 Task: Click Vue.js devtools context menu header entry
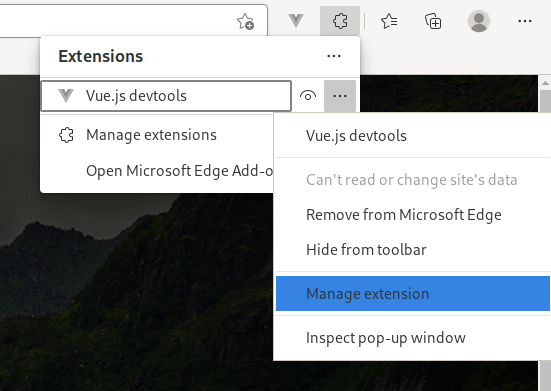[412, 136]
